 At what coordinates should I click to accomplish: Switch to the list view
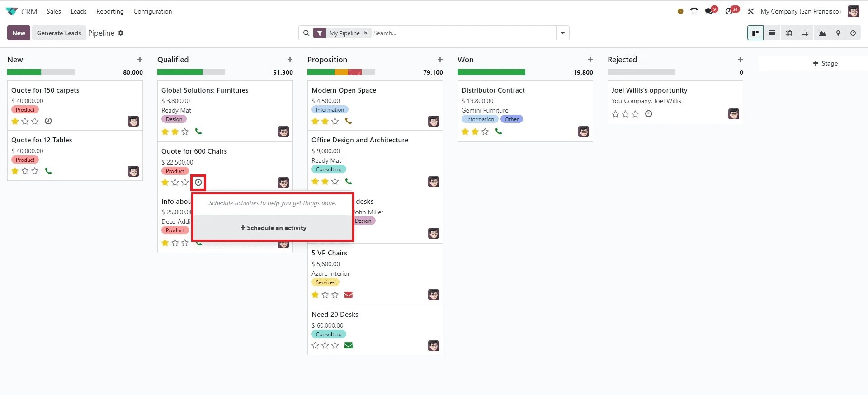[772, 33]
